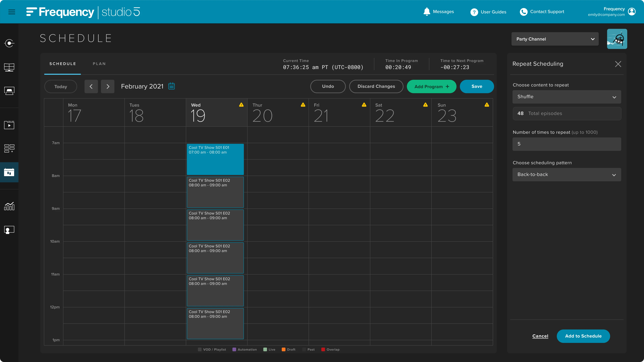Viewport: 644px width, 362px height.
Task: Click the Messages bell icon
Action: [x=427, y=12]
